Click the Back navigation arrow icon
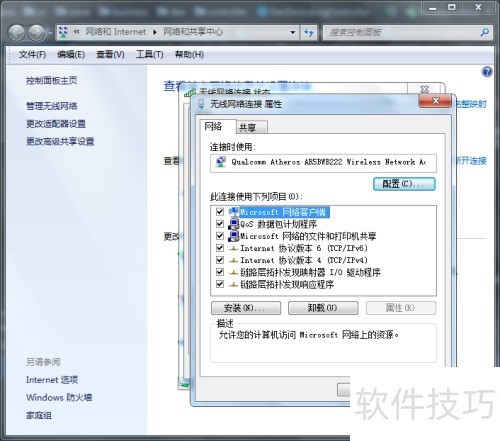500x441 pixels. click(x=16, y=33)
